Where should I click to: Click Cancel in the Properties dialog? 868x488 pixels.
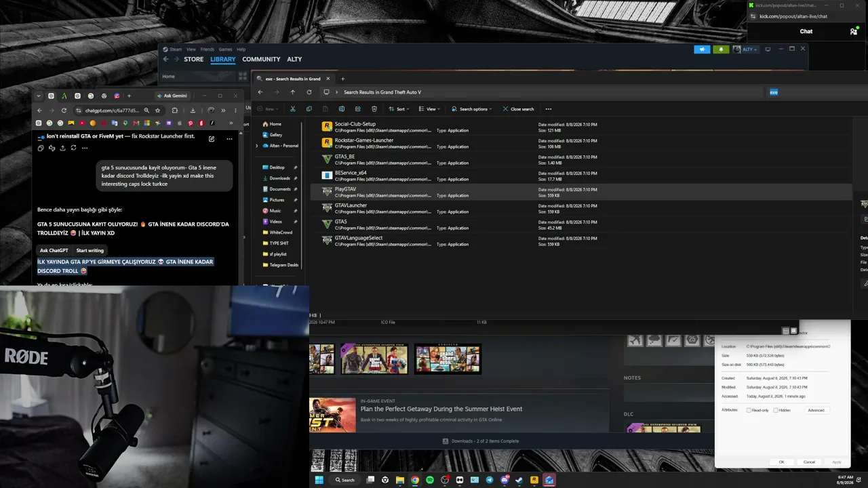coord(809,462)
